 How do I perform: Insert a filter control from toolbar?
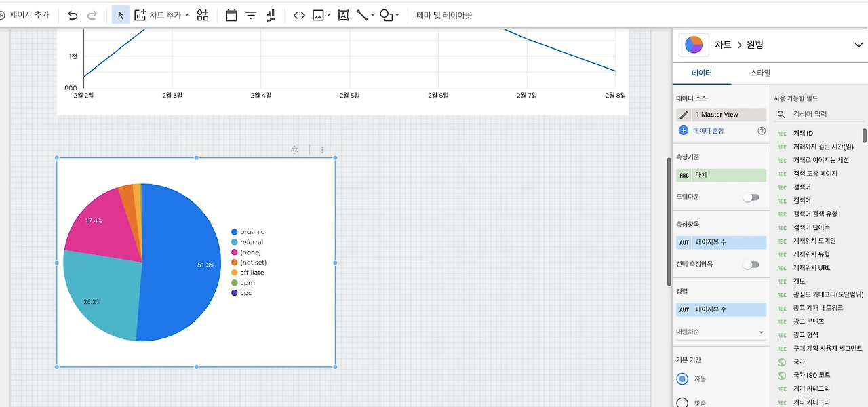251,15
